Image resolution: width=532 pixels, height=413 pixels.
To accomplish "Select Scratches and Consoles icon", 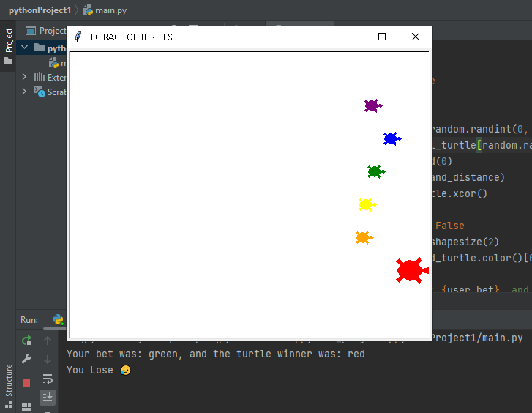I will tap(40, 92).
